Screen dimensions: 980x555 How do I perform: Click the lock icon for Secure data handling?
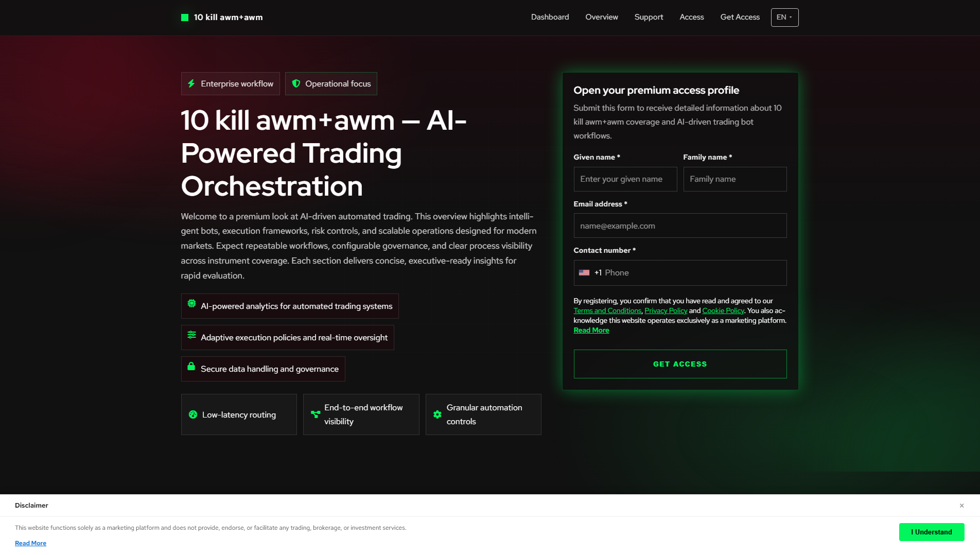click(191, 366)
